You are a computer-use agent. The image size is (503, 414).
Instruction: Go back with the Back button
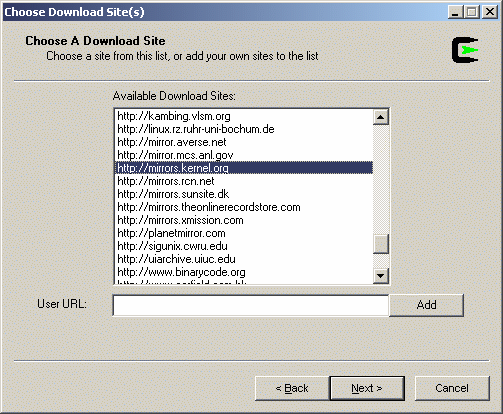coord(292,388)
